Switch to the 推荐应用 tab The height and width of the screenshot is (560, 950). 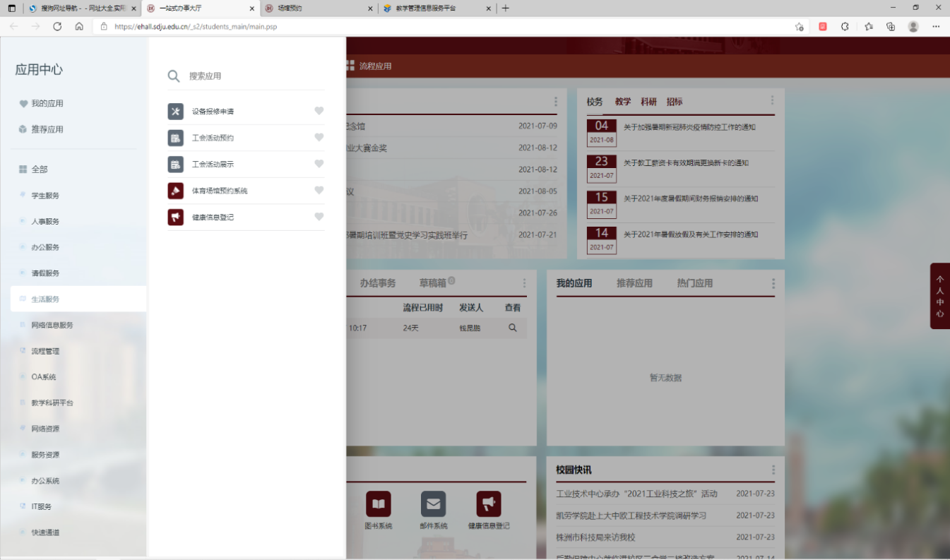[634, 283]
